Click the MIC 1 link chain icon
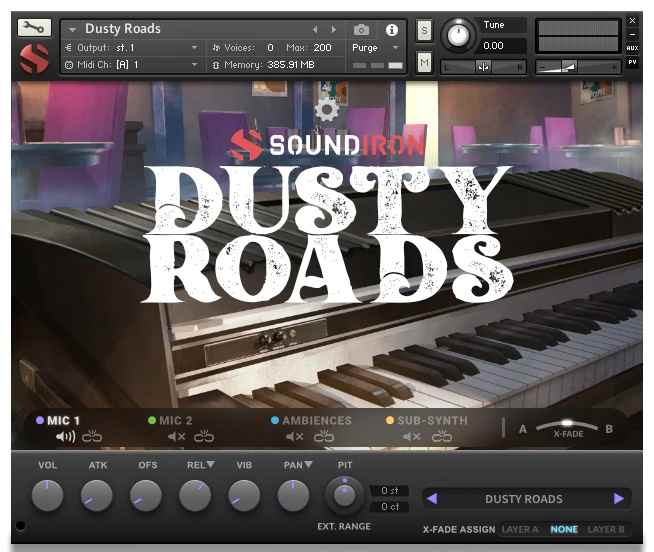Screen dimensions: 654x552 (92, 436)
